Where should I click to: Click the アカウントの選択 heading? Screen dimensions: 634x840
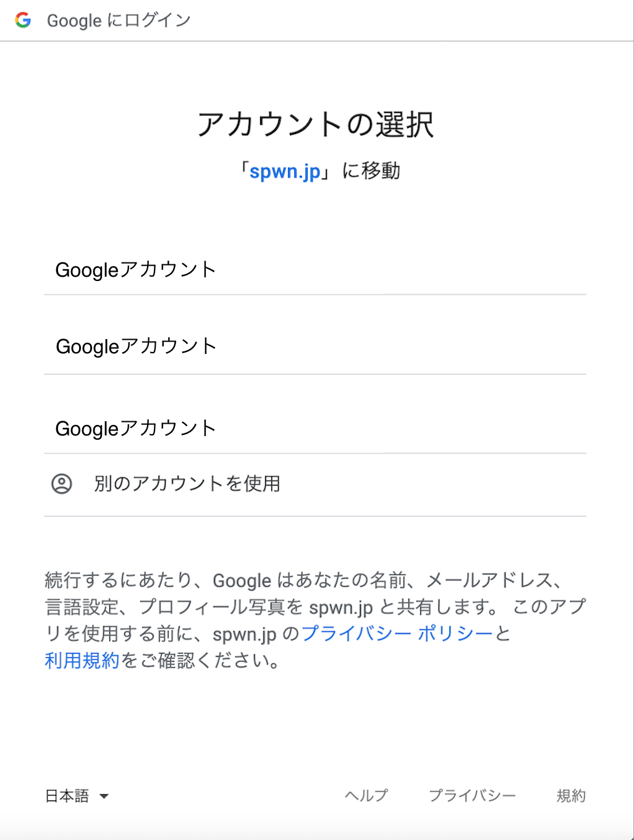pyautogui.click(x=316, y=124)
